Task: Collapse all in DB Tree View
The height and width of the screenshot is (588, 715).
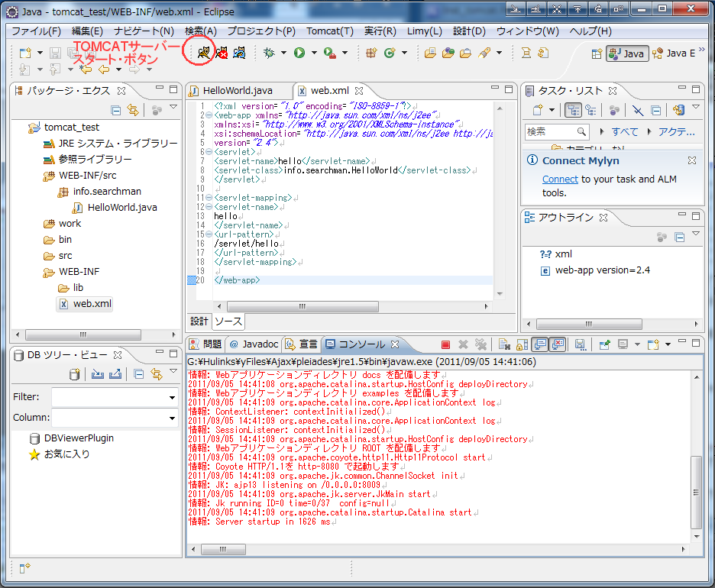Action: 138,374
